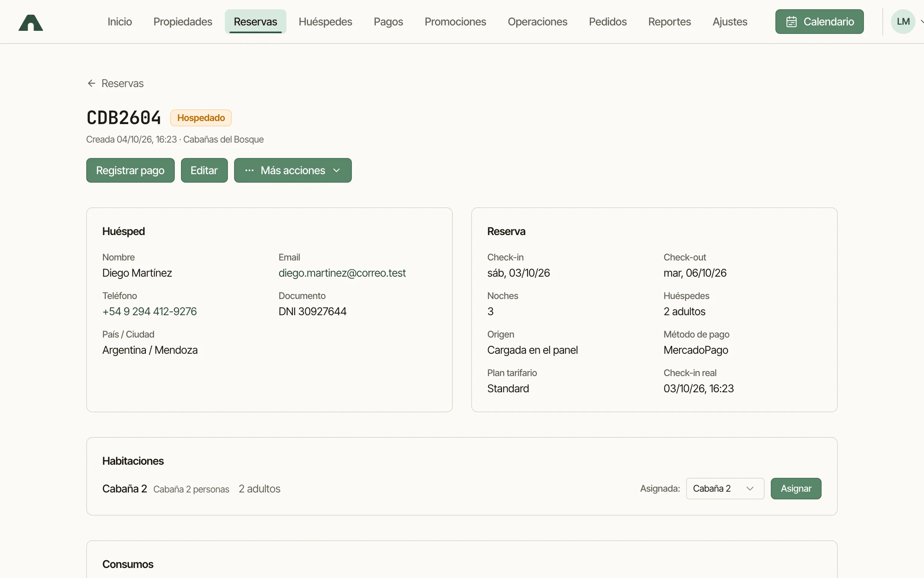Click the Standard rate plan value

click(508, 388)
